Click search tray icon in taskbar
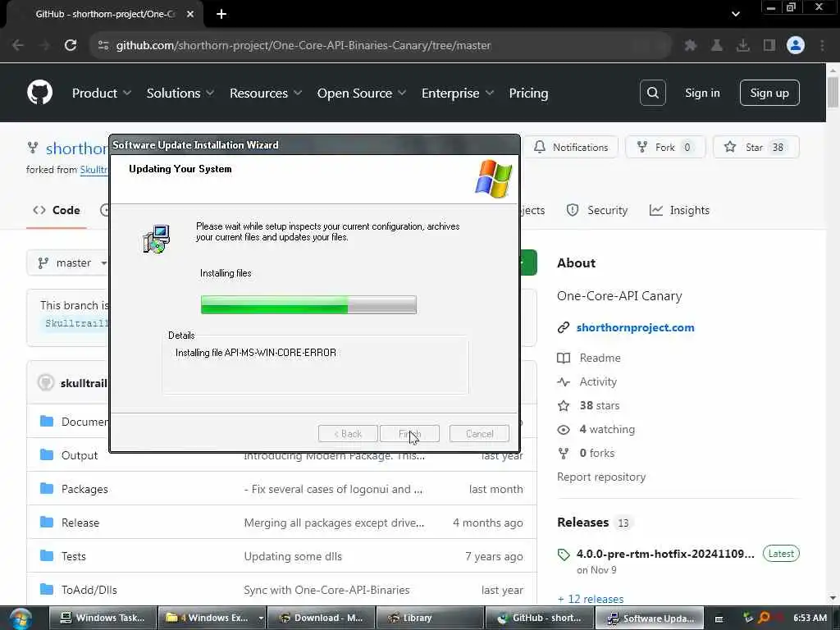 (765, 618)
